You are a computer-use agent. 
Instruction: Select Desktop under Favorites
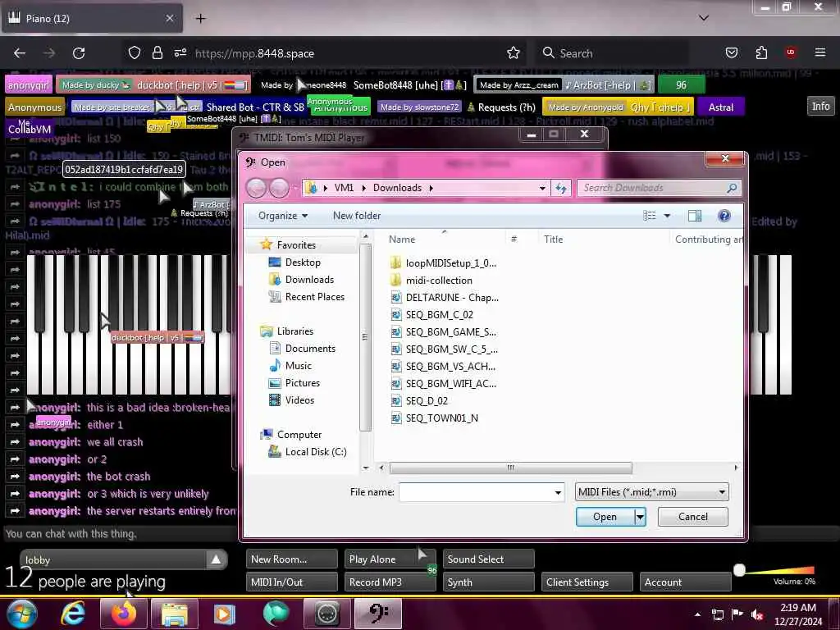tap(303, 262)
